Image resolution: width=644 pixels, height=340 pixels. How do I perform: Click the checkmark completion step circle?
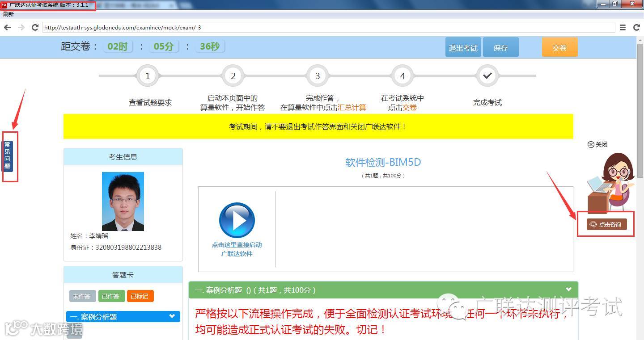coord(487,76)
